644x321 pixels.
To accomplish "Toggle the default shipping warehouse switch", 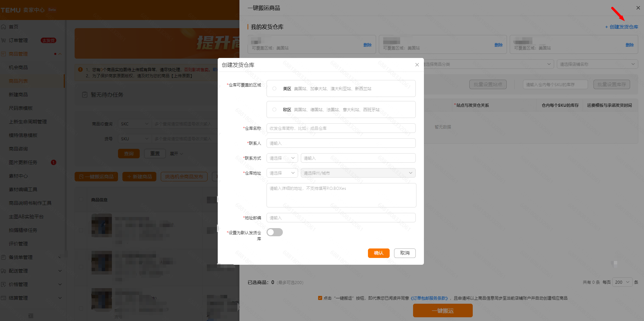I will (275, 232).
